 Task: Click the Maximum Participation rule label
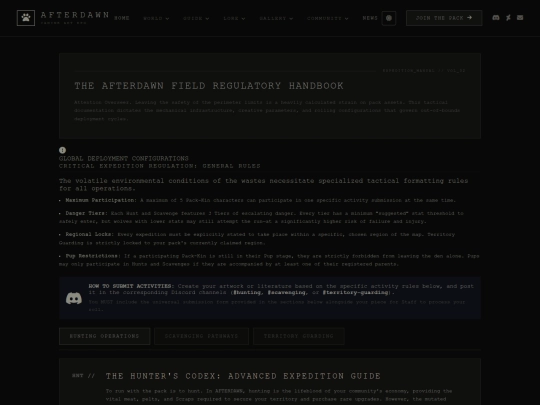coord(101,200)
